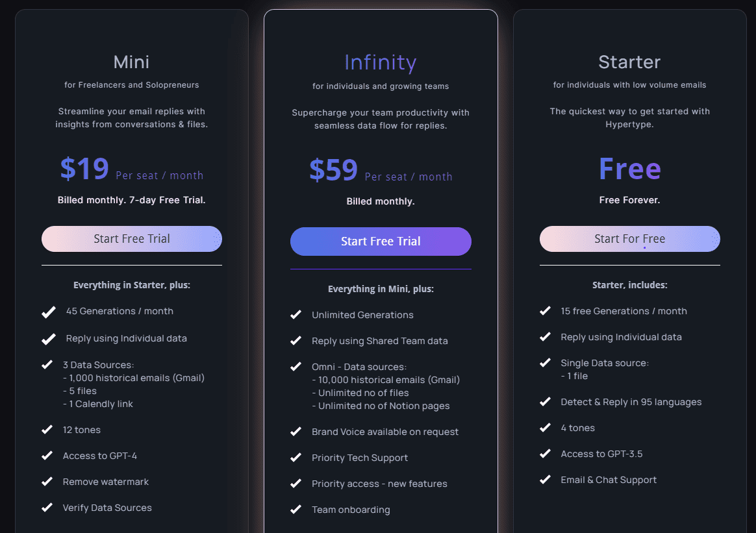Click the checkmark next to Email & Chat Support
The image size is (756, 533).
click(x=545, y=480)
